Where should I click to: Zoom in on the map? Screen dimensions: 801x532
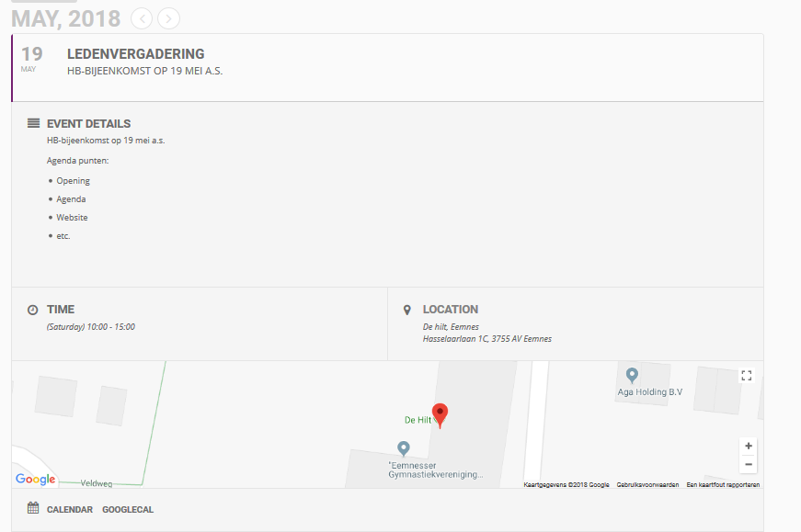(748, 446)
